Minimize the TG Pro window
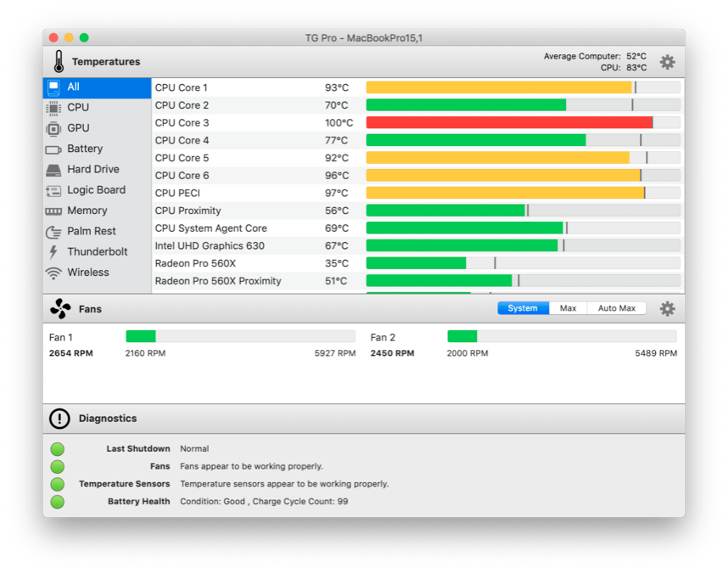 click(x=69, y=37)
